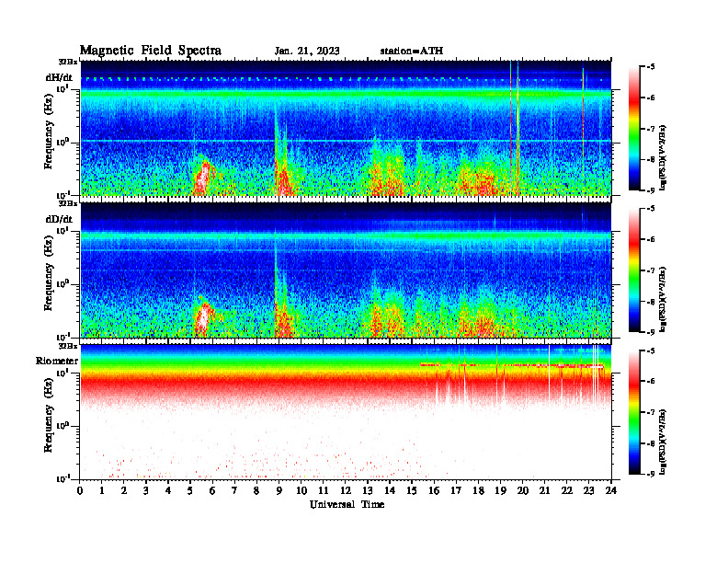The width and height of the screenshot is (728, 563).
Task: Click the 10^-1 tick label of Riometer panel
Action: pos(63,478)
